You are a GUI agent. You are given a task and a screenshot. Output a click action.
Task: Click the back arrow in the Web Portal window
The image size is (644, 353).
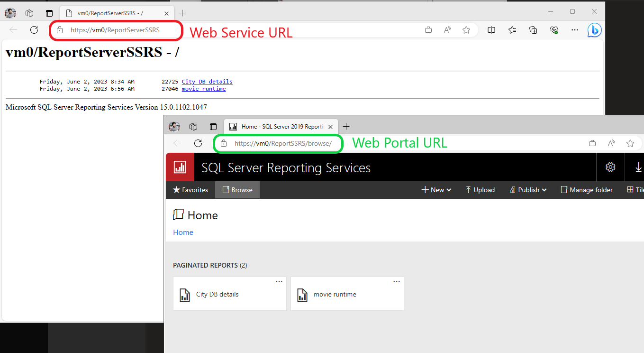[x=177, y=143]
